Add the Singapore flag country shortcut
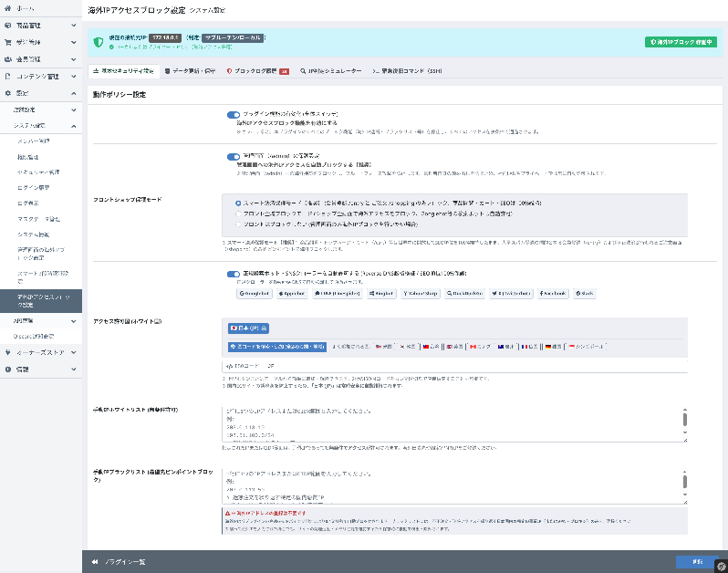 click(x=586, y=347)
